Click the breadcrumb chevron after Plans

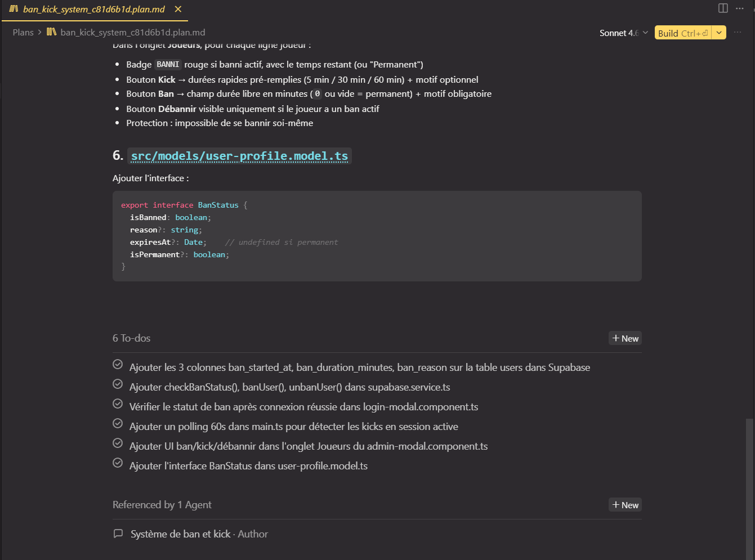40,32
